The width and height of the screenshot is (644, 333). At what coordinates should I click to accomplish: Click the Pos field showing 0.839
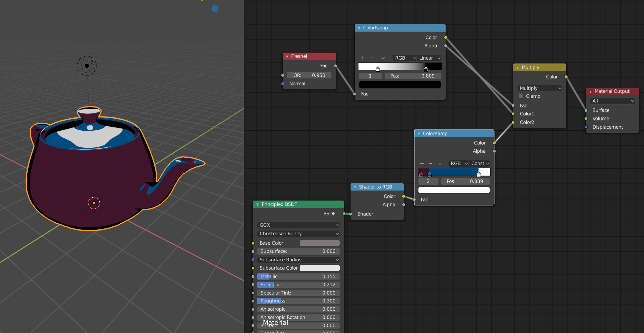(465, 181)
